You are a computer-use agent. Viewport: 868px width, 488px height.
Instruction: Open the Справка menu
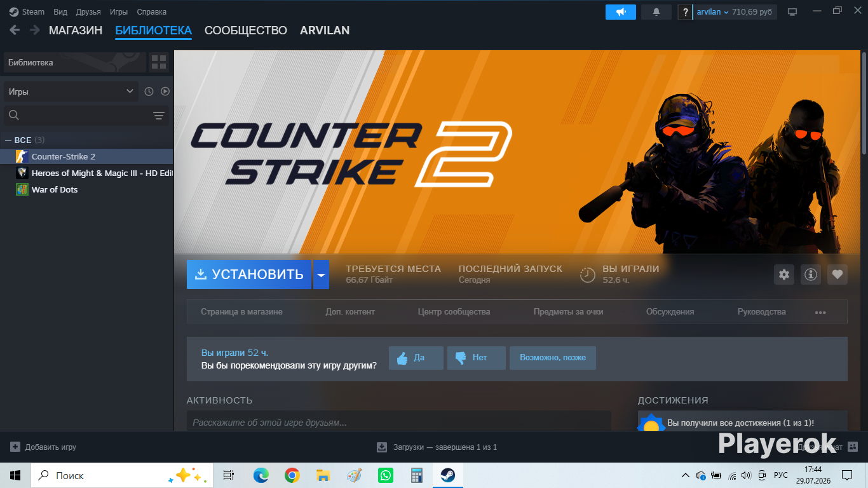click(x=152, y=12)
